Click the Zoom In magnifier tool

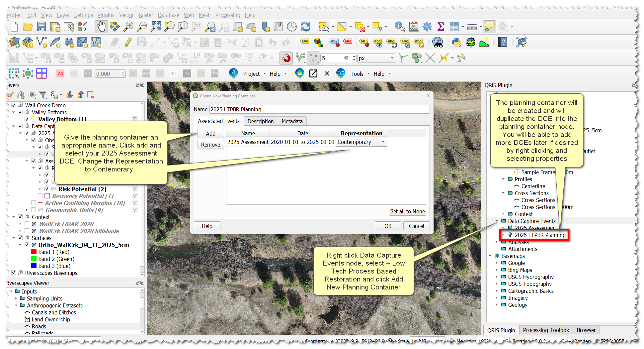point(128,27)
